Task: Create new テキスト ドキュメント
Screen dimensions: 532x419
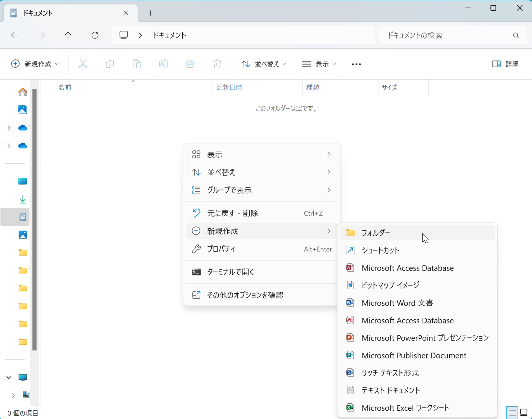Action: (417, 390)
